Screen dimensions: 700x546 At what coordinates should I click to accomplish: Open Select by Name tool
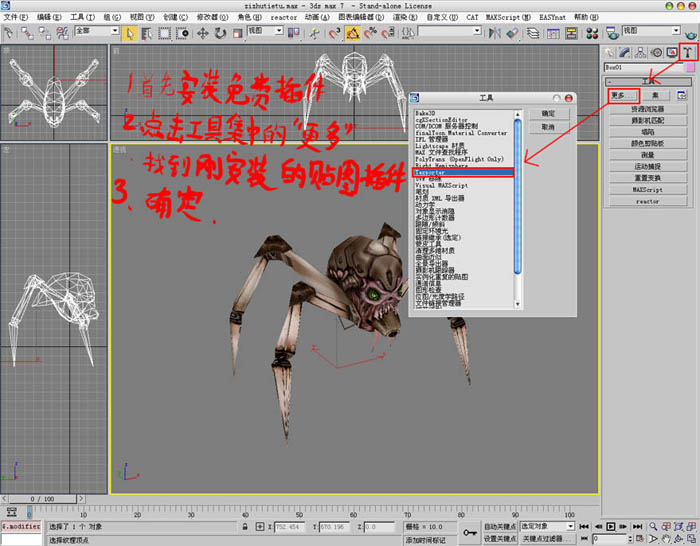click(x=146, y=33)
